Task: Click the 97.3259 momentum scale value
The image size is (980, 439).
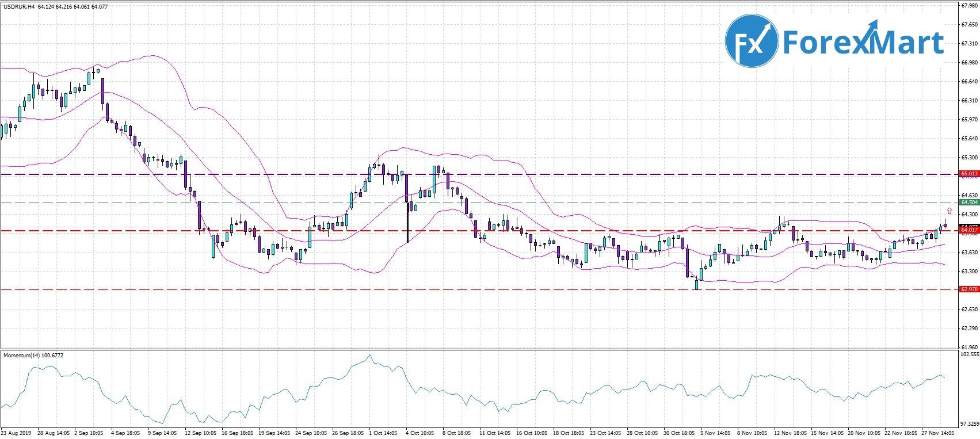Action: coord(969,421)
